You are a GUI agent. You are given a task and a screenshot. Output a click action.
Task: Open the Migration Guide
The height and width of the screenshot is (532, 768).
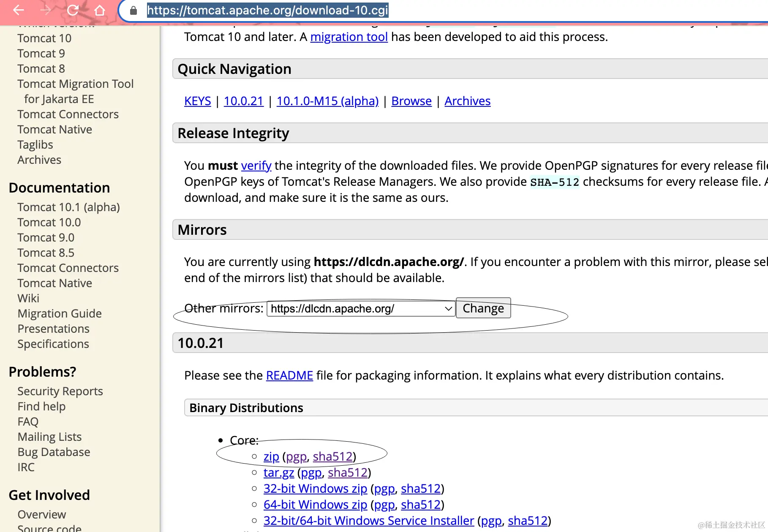[x=60, y=314]
